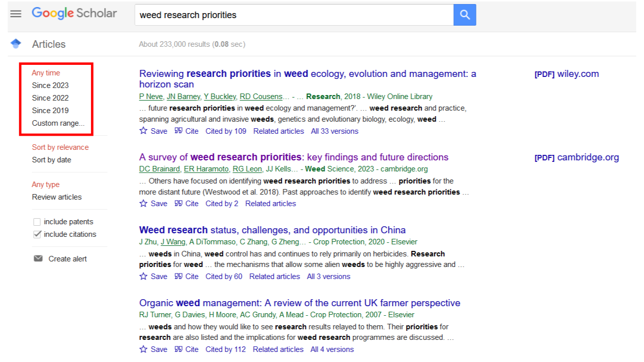Click the blue search magnifier button

tap(464, 15)
